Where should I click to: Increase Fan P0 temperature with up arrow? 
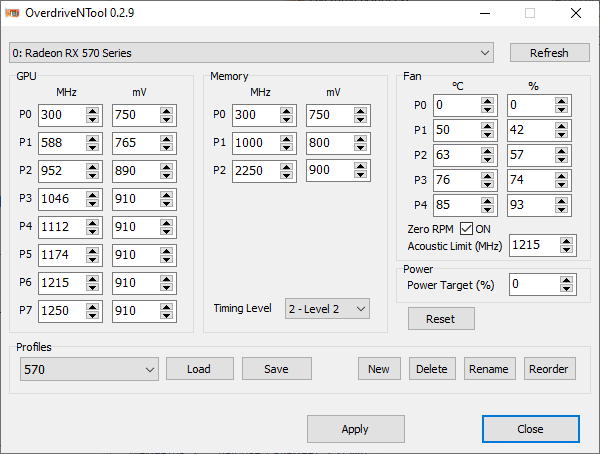tap(488, 101)
